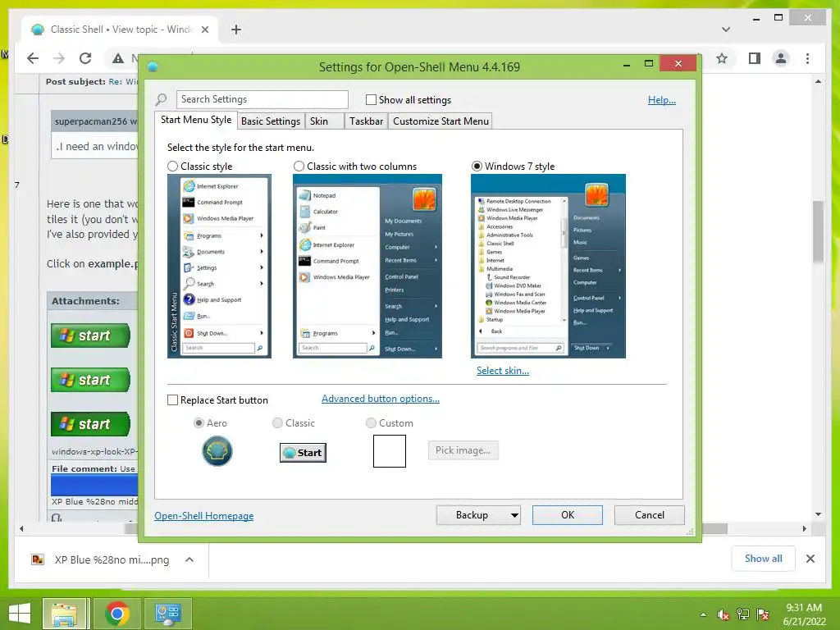This screenshot has width=840, height=630.
Task: Expand the download item chevron menu
Action: [189, 559]
